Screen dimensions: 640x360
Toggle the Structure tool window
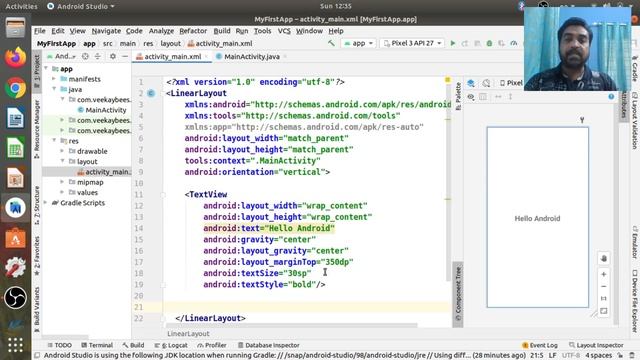37,205
